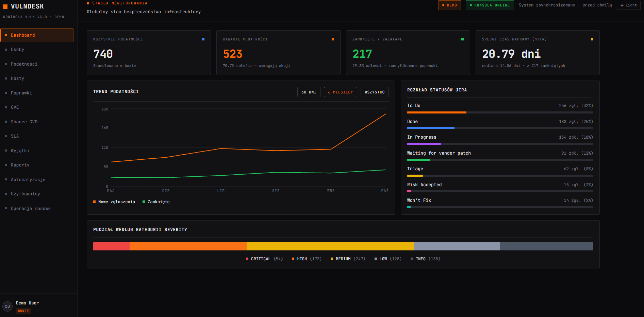Open the Użytkownicy page
This screenshot has width=644, height=317.
pos(37,194)
